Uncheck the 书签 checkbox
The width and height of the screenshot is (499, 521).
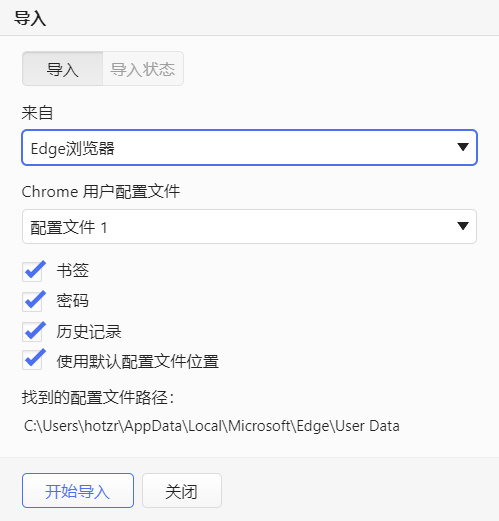pyautogui.click(x=32, y=271)
